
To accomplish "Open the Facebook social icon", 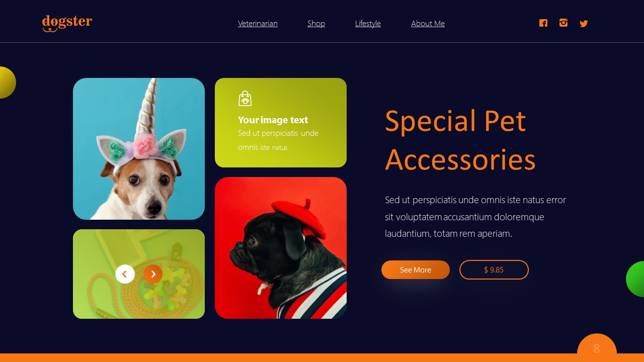I will click(x=543, y=23).
